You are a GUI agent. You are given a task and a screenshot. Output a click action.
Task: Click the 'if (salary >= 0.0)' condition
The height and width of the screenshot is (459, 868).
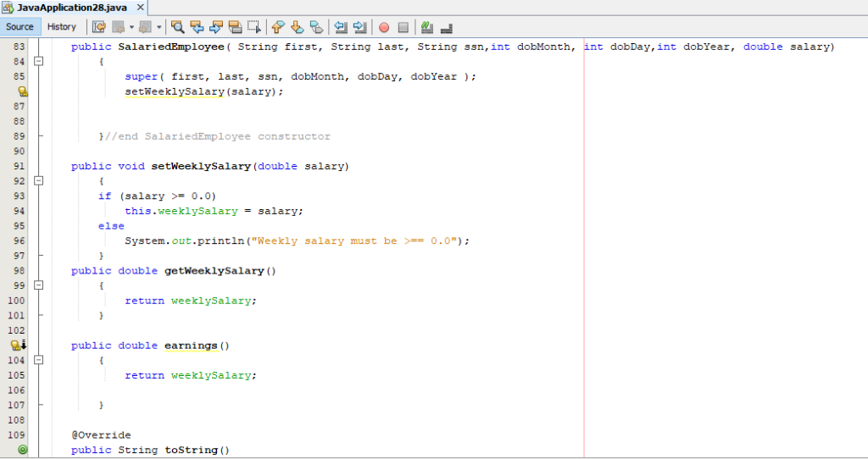point(157,196)
